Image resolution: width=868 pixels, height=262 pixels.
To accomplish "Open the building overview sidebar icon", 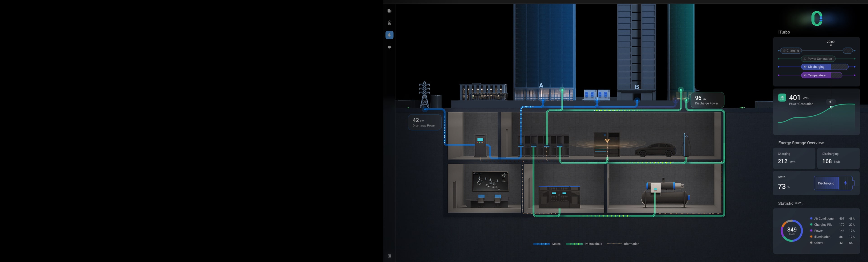I will (x=389, y=11).
